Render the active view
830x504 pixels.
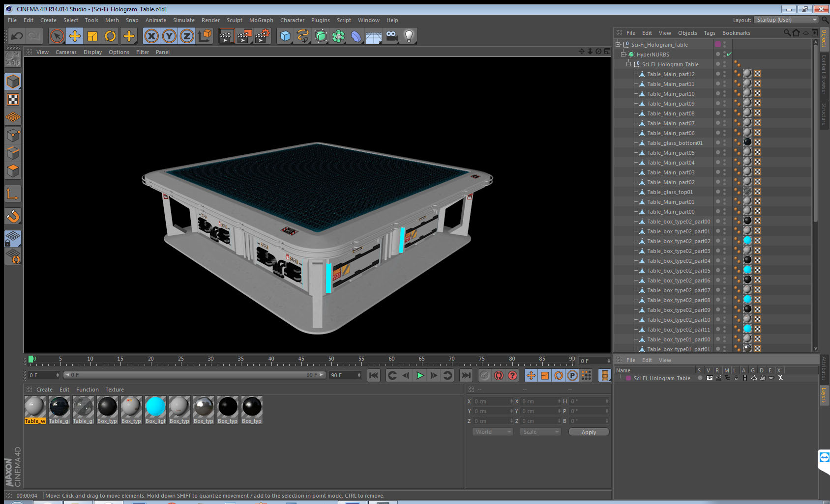(226, 36)
